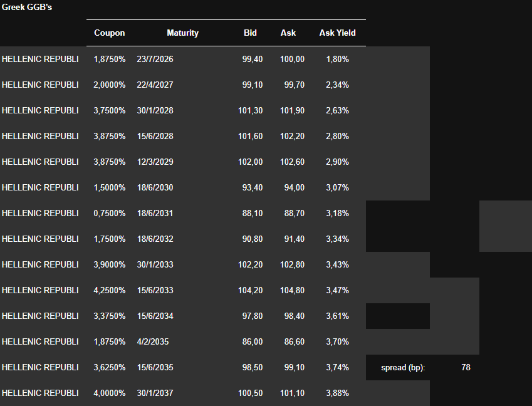
Task: Select the 4,0000% coupon cell
Action: (110, 393)
